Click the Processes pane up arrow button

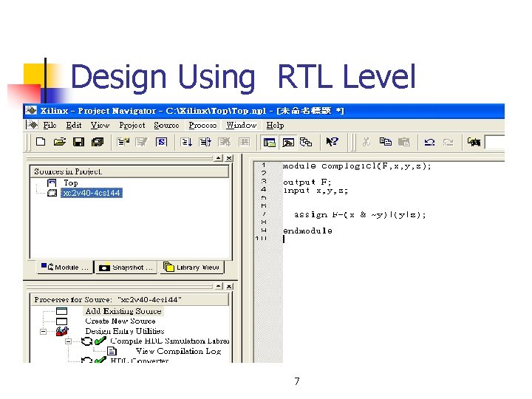(219, 287)
